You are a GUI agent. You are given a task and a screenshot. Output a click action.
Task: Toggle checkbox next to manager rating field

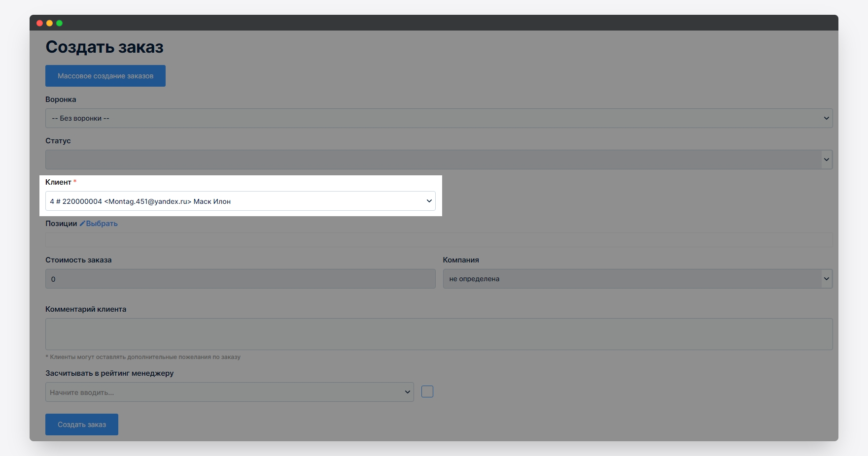point(427,391)
